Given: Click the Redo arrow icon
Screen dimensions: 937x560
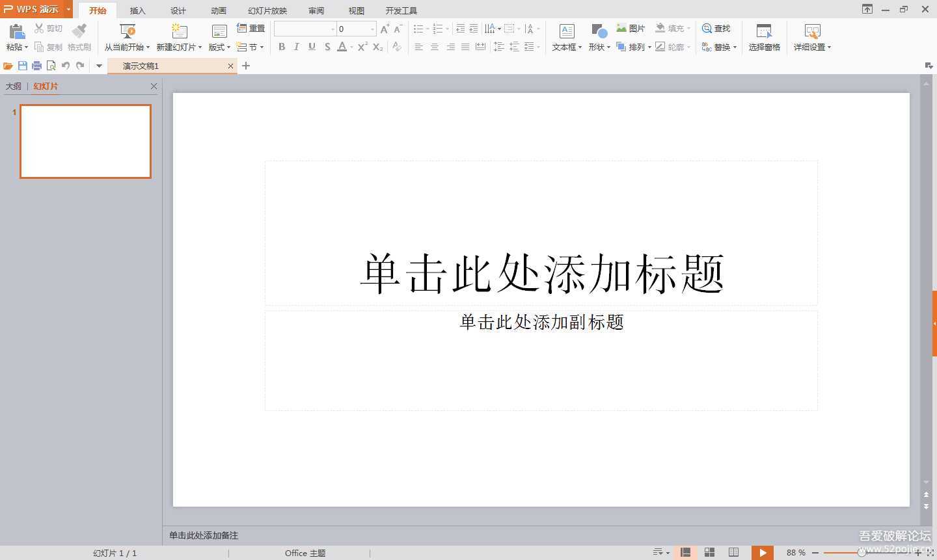Looking at the screenshot, I should point(80,66).
